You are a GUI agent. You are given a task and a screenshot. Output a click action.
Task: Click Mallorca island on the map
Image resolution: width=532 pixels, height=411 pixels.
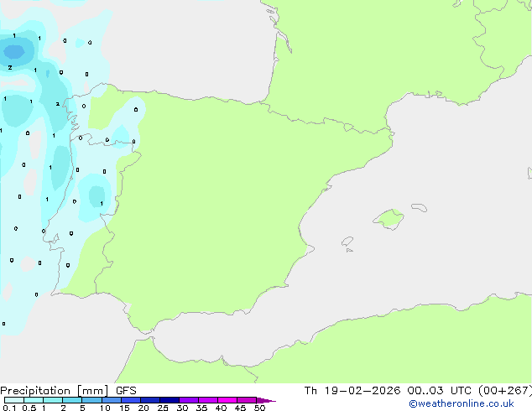pyautogui.click(x=389, y=219)
